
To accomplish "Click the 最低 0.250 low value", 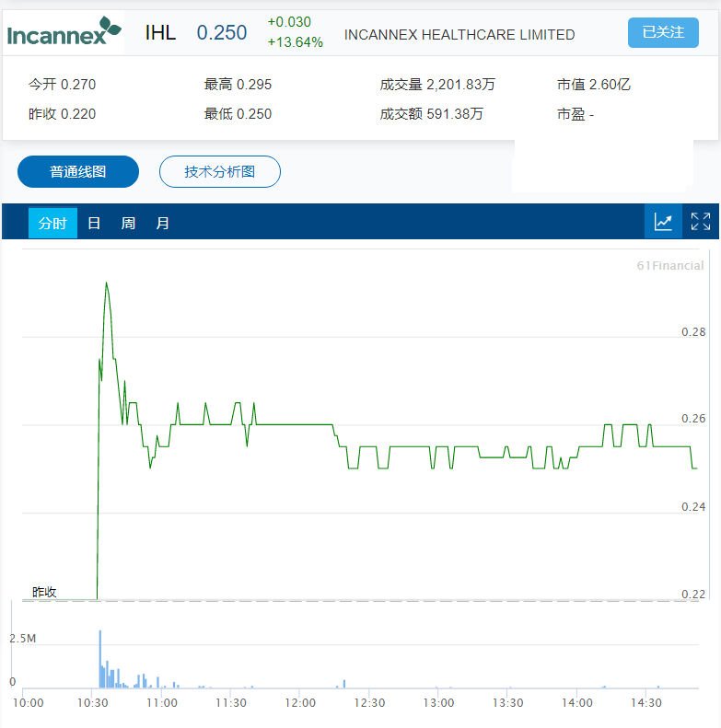I will click(238, 114).
